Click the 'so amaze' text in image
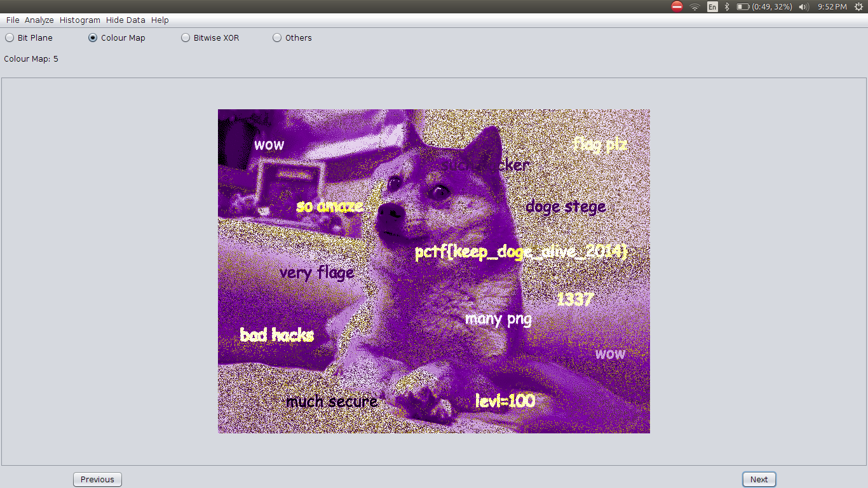This screenshot has height=488, width=868. click(330, 206)
